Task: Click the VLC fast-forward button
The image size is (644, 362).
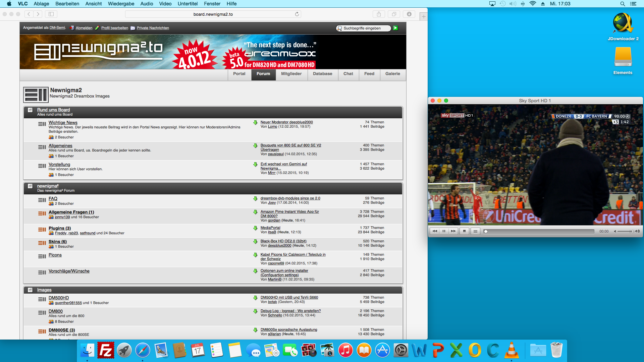Action: click(453, 231)
